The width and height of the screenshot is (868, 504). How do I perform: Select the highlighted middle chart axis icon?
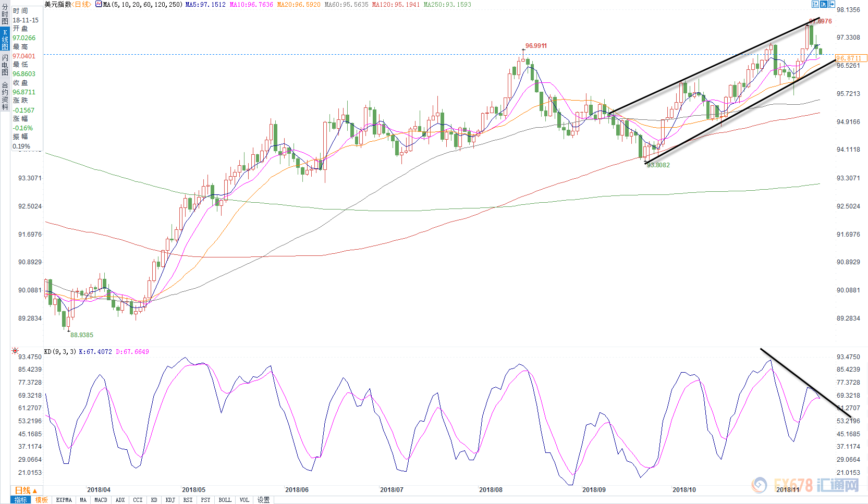click(824, 4)
